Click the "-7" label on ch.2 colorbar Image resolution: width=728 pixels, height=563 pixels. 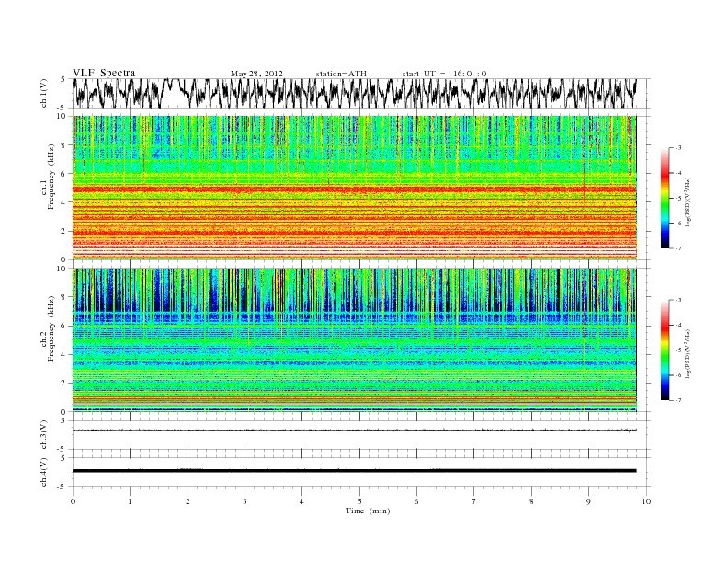(x=677, y=400)
